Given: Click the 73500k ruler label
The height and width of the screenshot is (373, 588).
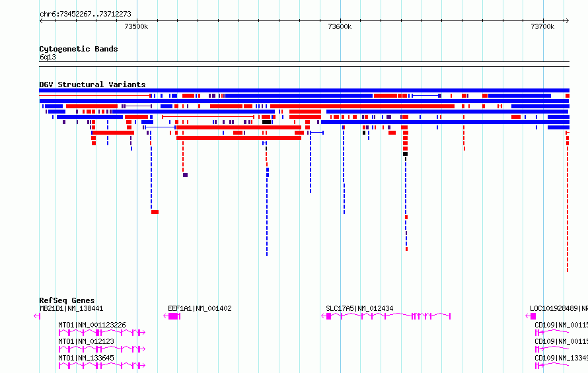Looking at the screenshot, I should click(136, 26).
